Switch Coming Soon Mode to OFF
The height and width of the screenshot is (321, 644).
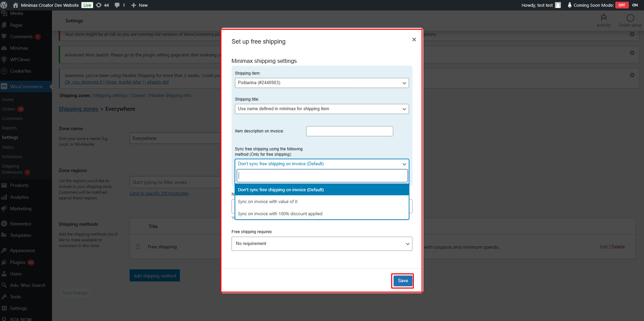point(622,5)
